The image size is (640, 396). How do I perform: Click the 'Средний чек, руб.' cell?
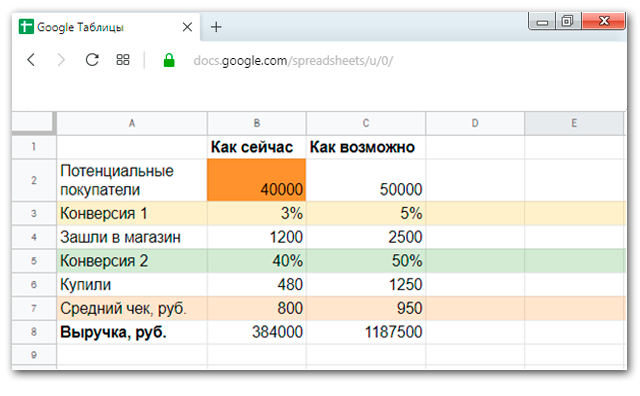[x=132, y=308]
